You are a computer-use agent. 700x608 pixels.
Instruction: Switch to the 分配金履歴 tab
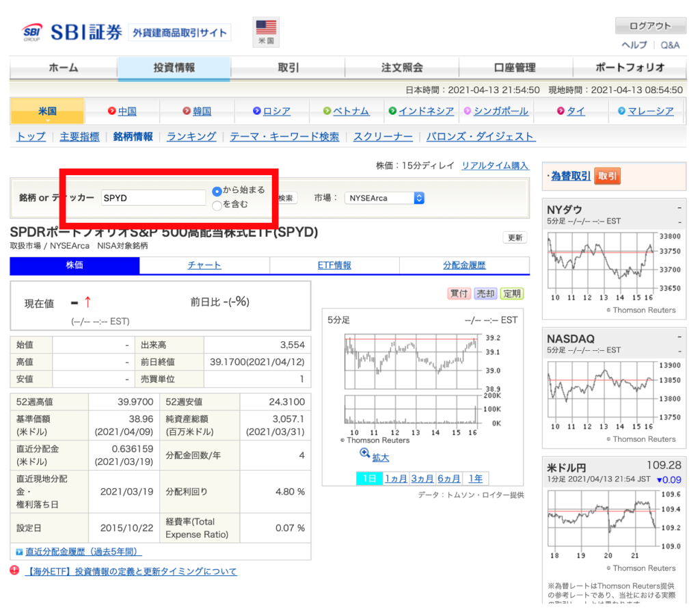[x=464, y=265]
